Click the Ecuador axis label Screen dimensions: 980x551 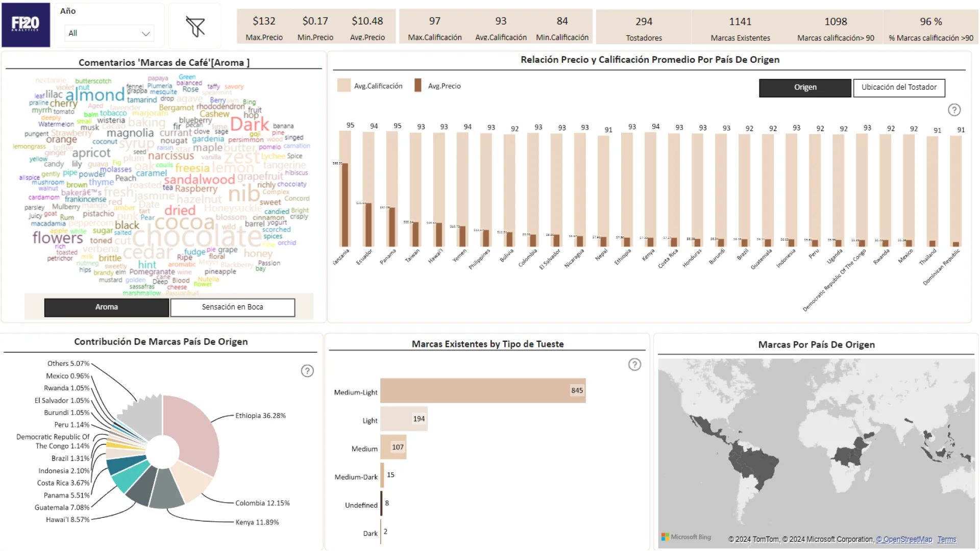click(x=364, y=257)
